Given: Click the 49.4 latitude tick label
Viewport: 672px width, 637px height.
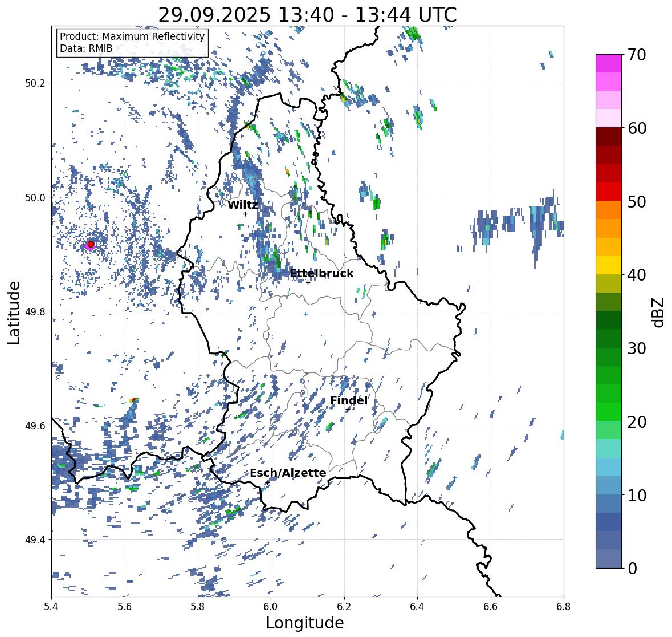Looking at the screenshot, I should (x=35, y=540).
